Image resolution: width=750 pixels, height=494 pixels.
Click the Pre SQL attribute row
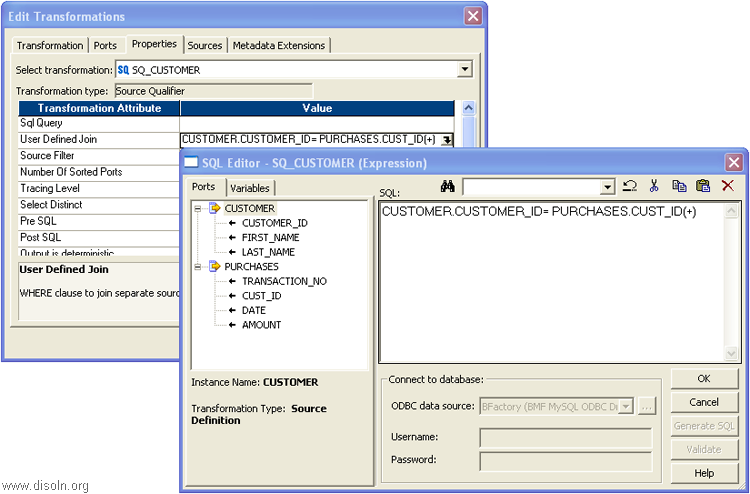click(x=99, y=221)
